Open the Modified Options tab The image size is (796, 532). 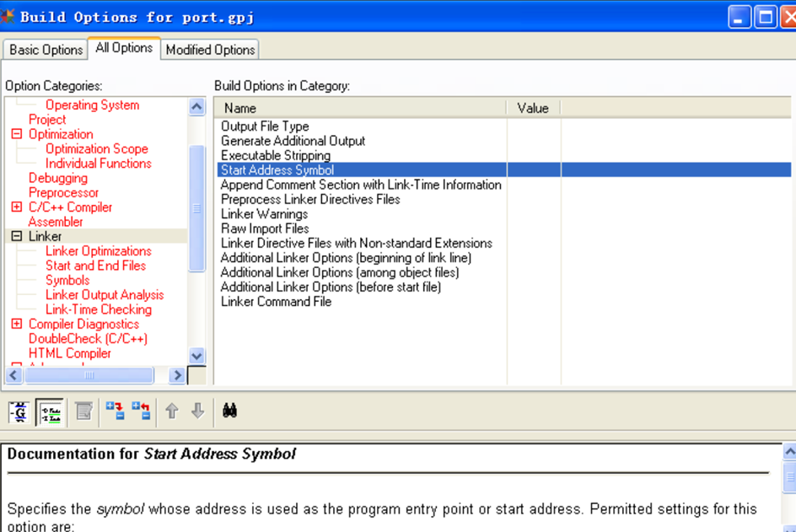coord(210,50)
